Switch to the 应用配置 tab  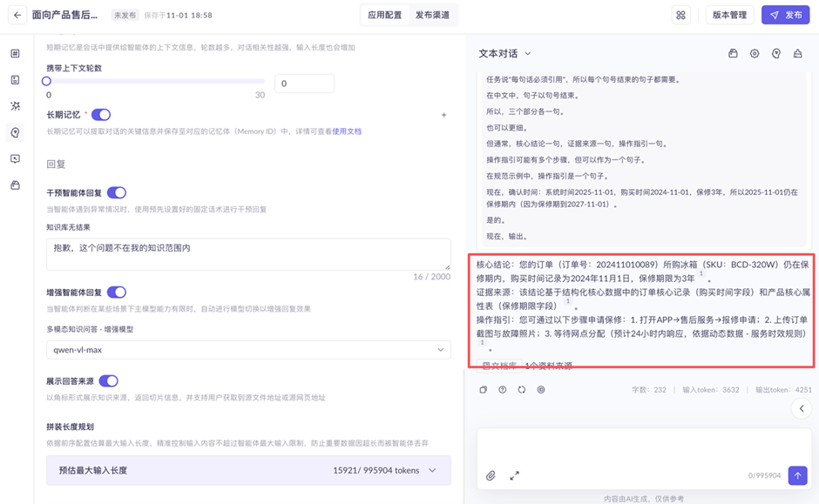385,15
